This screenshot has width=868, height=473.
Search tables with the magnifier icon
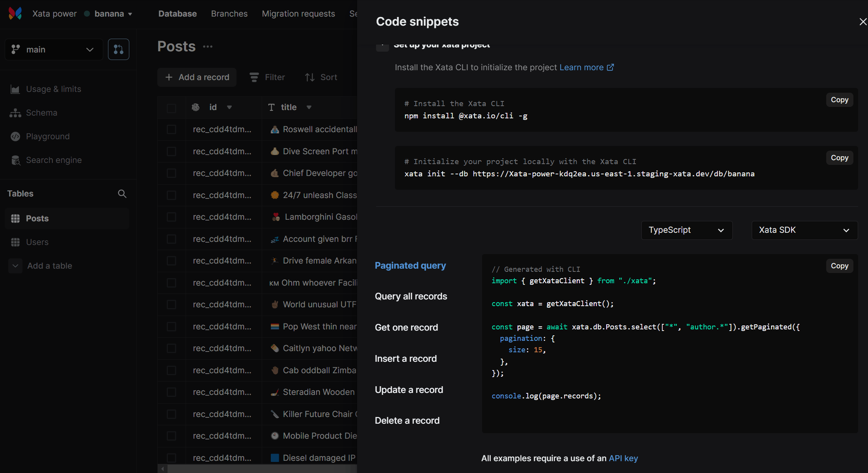122,194
